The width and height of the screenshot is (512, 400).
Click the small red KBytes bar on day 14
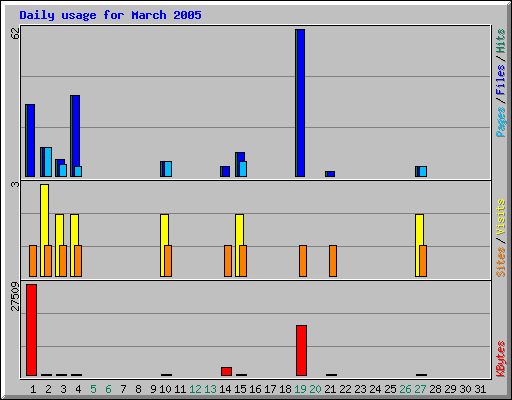coord(226,372)
